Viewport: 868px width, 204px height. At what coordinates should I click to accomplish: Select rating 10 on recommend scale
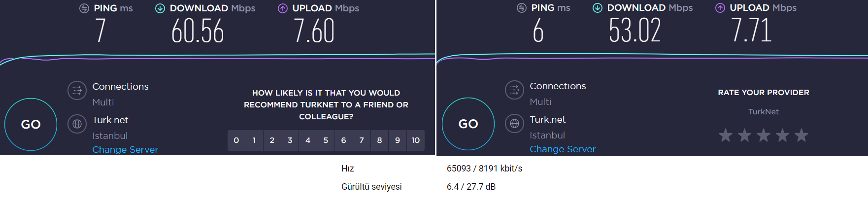pyautogui.click(x=415, y=140)
